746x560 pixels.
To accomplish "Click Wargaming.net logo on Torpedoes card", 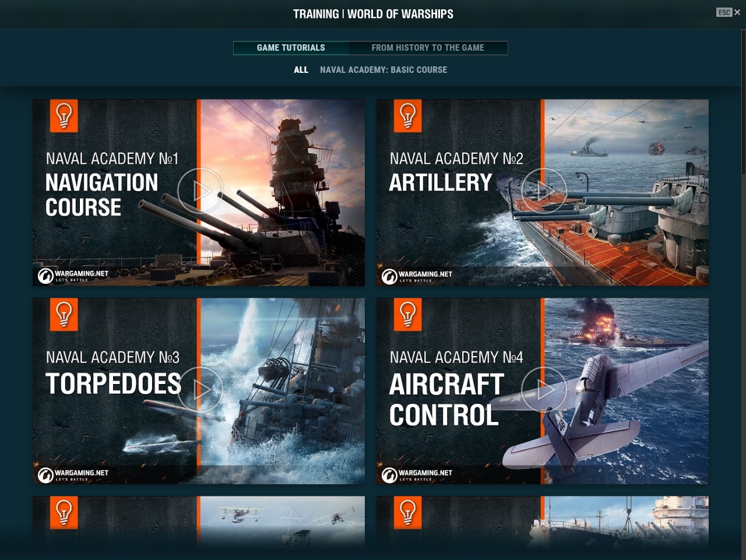I will coord(73,475).
